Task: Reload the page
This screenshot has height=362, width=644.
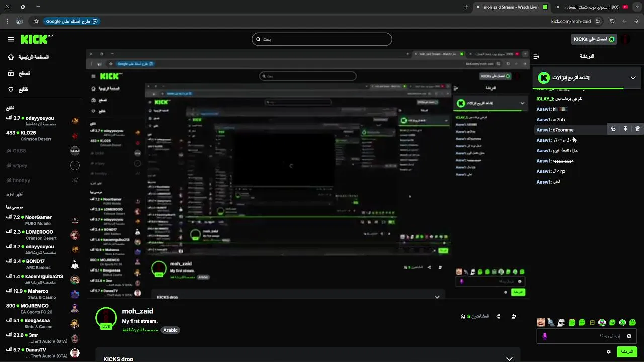Action: 612,21
